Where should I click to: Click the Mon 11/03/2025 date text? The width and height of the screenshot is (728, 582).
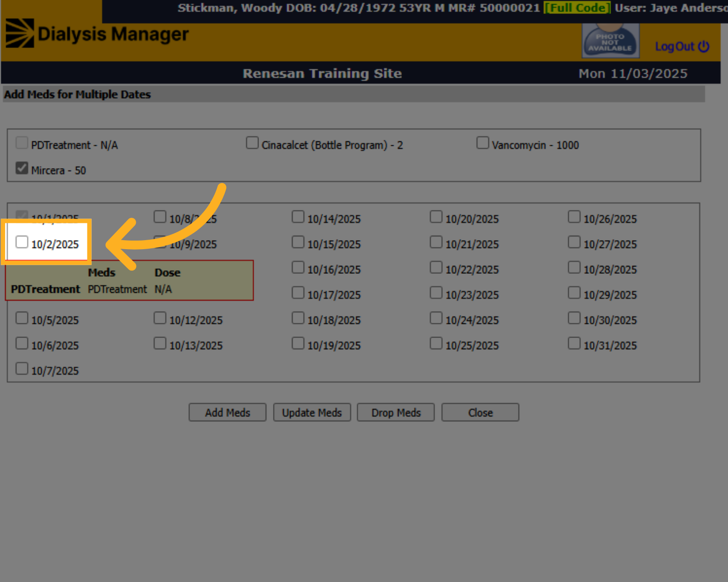pos(633,73)
